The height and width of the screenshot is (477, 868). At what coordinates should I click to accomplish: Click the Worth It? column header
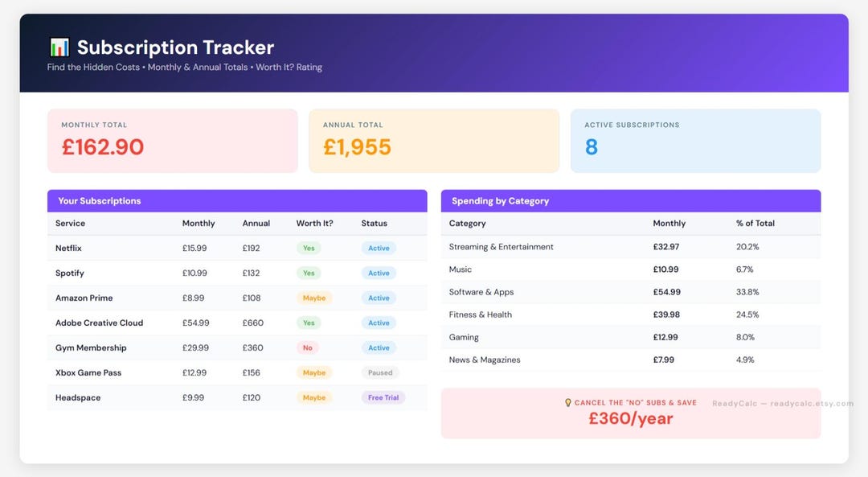tap(314, 224)
